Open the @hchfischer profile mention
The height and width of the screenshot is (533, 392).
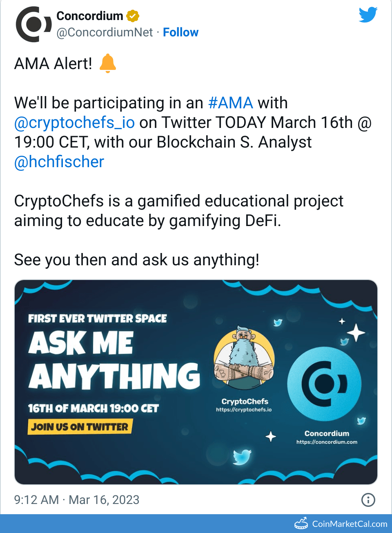(59, 162)
